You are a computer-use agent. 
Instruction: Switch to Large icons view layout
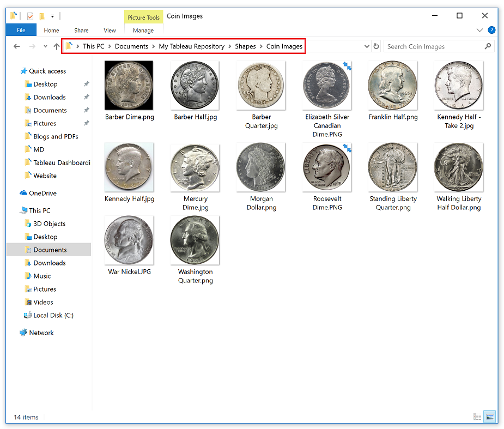point(489,417)
